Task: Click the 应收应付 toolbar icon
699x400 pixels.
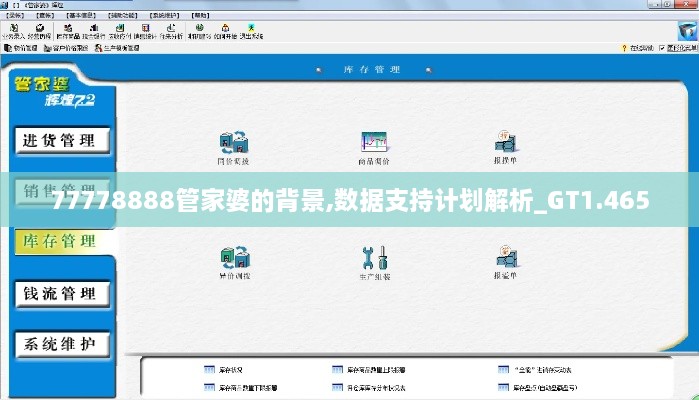Action: pos(119,31)
